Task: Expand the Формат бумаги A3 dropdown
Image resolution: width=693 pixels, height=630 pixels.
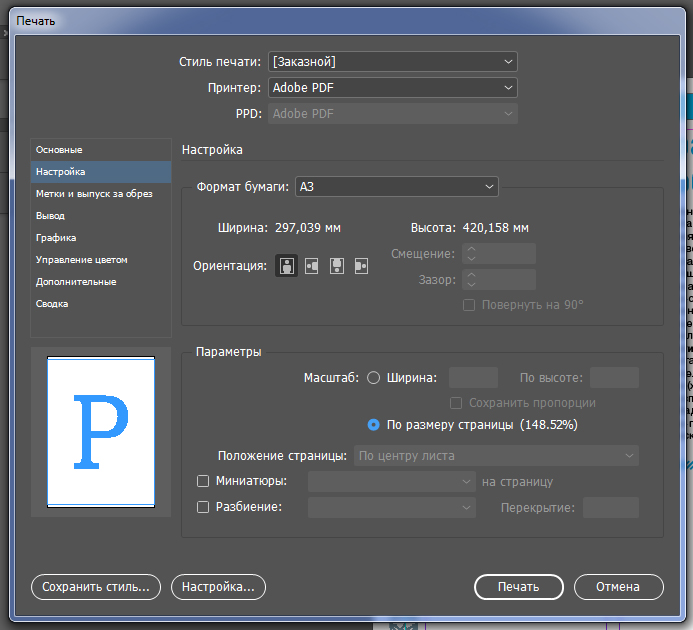Action: pyautogui.click(x=396, y=187)
